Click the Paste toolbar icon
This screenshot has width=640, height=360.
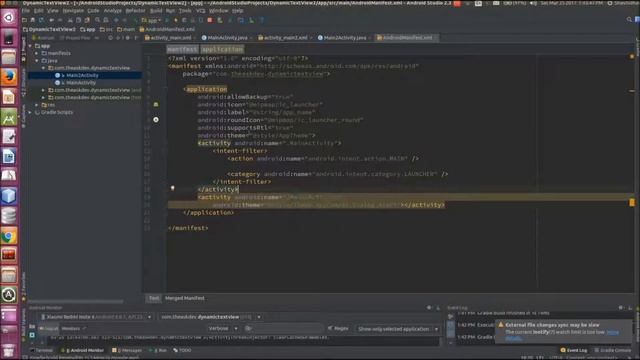click(x=87, y=20)
